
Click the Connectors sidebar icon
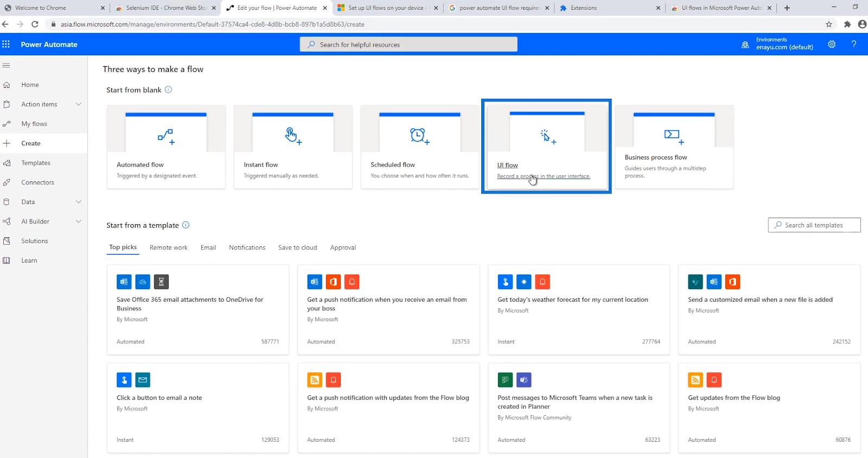point(7,182)
